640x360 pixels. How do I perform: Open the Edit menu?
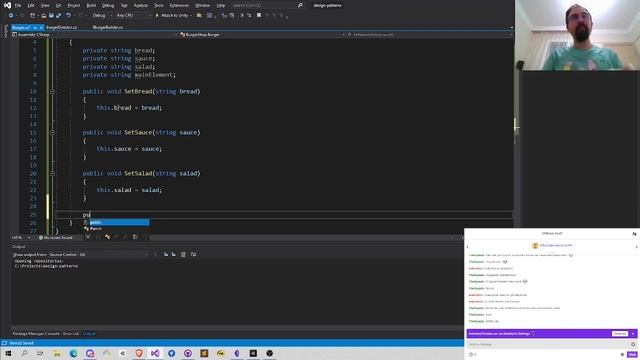[x=31, y=5]
